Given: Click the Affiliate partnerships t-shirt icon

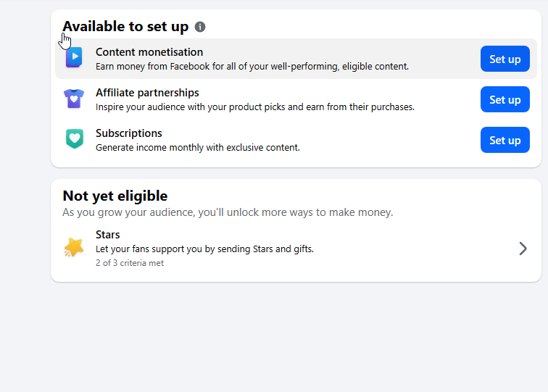Looking at the screenshot, I should coord(74,99).
